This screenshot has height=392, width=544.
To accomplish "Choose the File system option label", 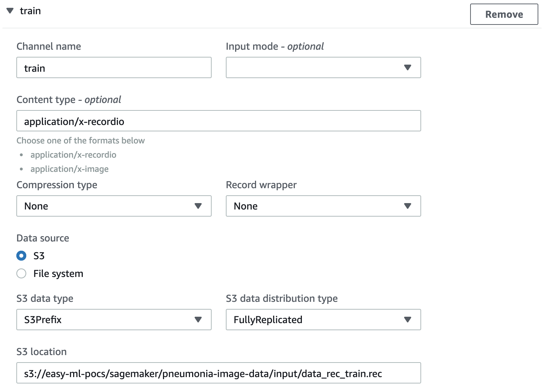I will [x=58, y=273].
